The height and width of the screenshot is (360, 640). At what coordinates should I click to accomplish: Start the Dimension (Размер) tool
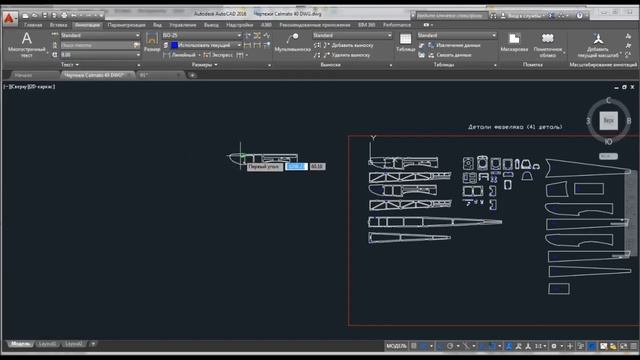coord(152,42)
